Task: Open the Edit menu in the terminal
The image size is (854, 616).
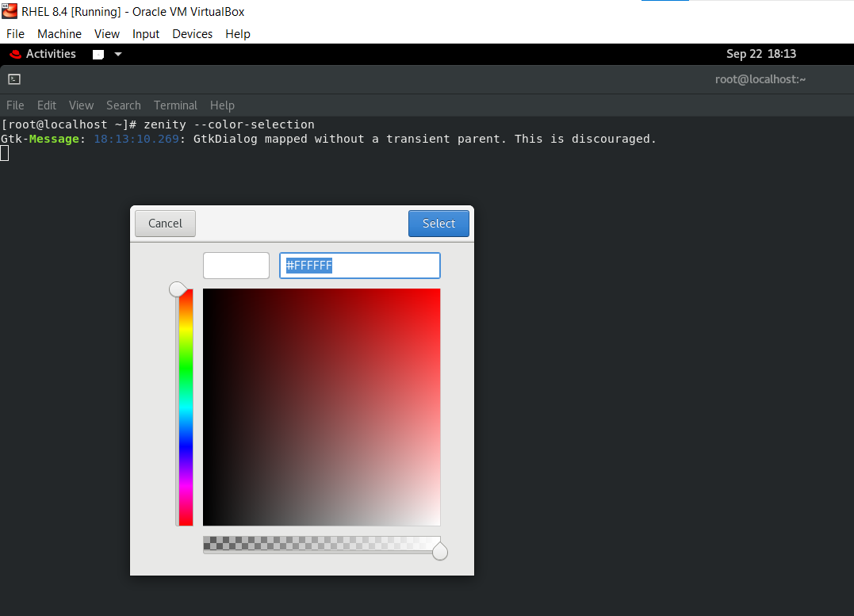Action: 46,105
